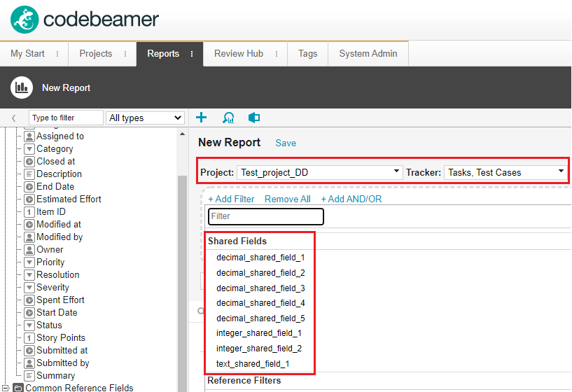Click the Common Reference Fields folder icon
Viewport: 572px width, 392px height.
pos(18,388)
